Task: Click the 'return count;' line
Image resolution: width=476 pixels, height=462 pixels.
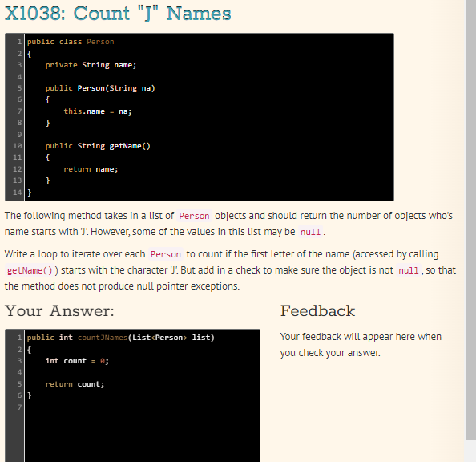Action: (75, 384)
